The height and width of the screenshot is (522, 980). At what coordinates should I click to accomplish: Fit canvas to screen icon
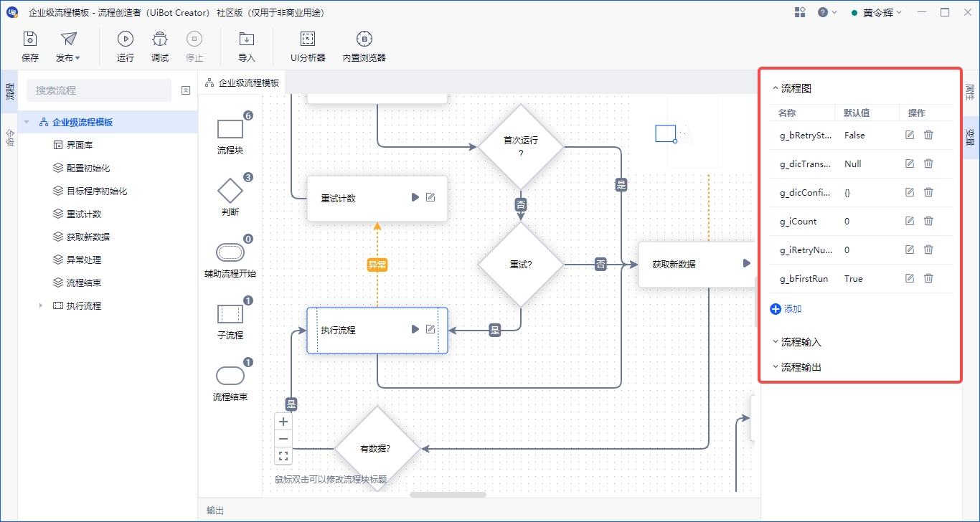point(283,456)
